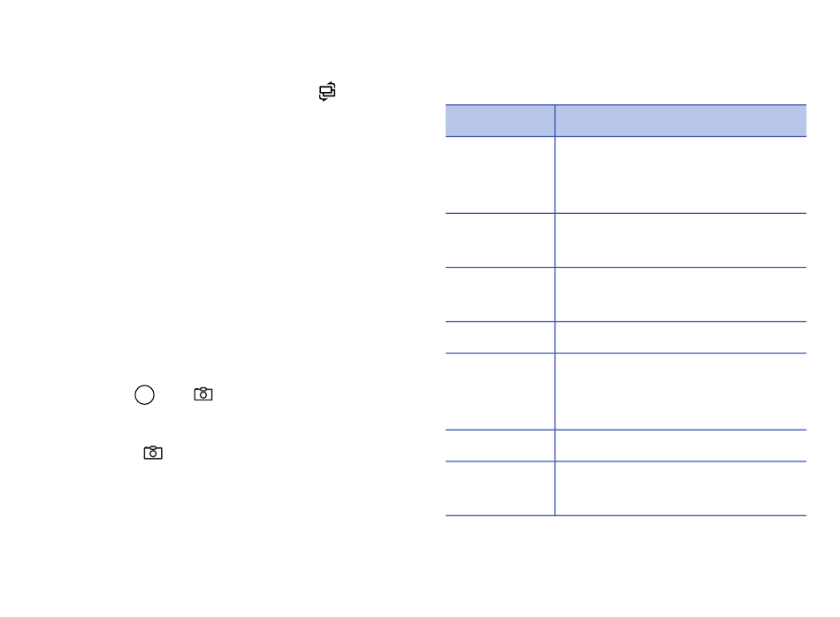The width and height of the screenshot is (840, 617).
Task: Click the narrow-column cell in the fourth table row
Action: click(x=500, y=338)
